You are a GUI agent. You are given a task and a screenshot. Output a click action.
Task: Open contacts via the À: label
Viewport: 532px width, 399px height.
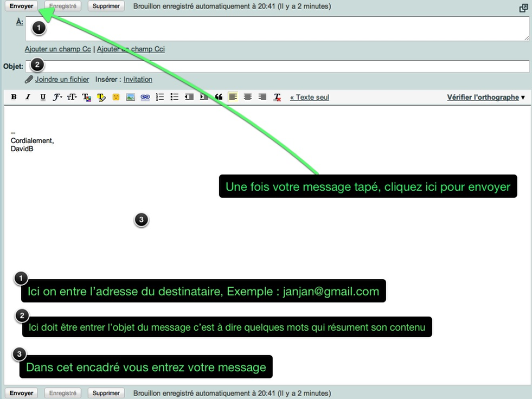pyautogui.click(x=20, y=22)
